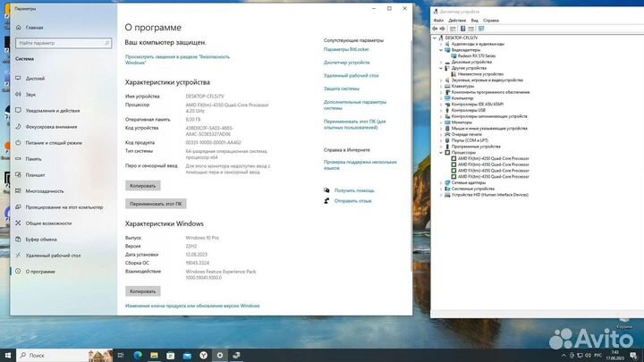Click Отправить отзыв link
The image size is (644, 362).
click(x=352, y=201)
